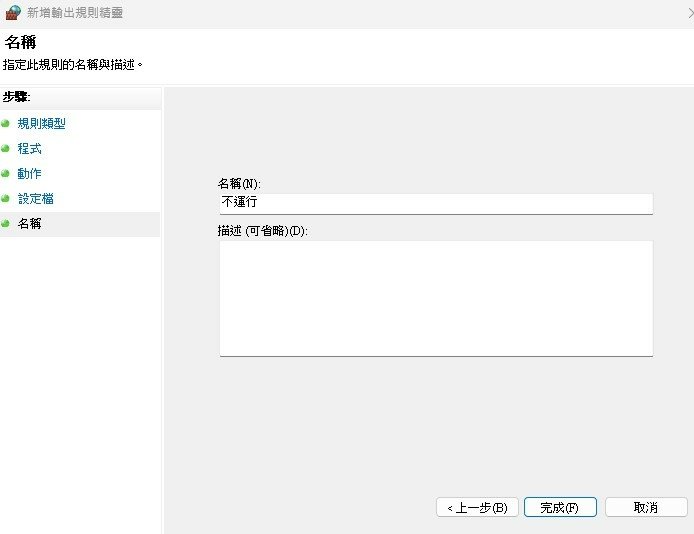Click the green bullet beside 設定檔
Viewport: 694px width, 534px height.
[x=5, y=199]
